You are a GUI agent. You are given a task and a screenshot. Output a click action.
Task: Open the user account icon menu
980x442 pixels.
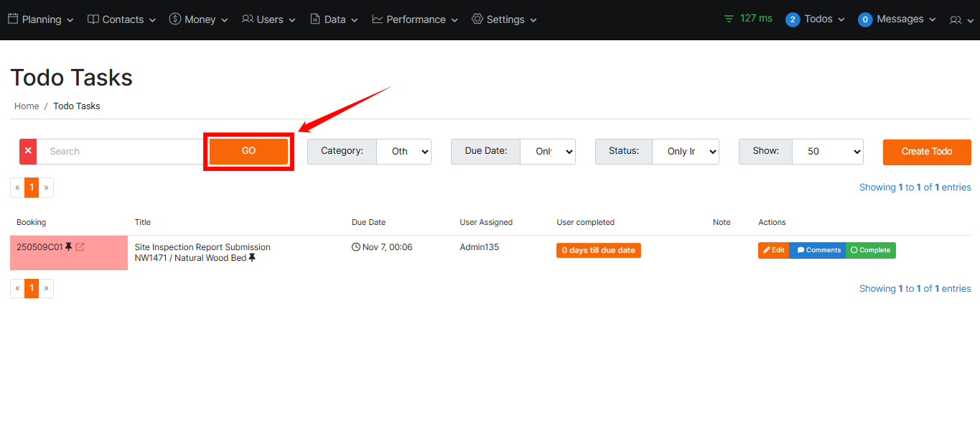pos(959,20)
